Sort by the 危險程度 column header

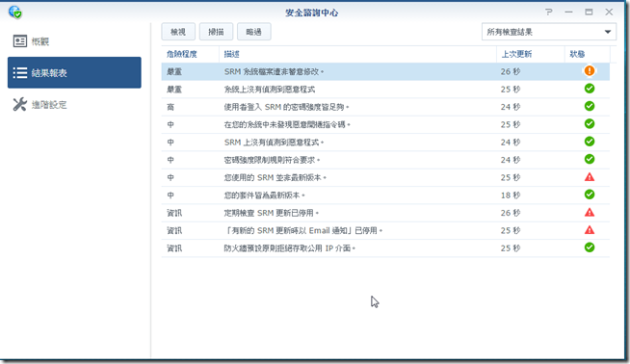pos(191,54)
